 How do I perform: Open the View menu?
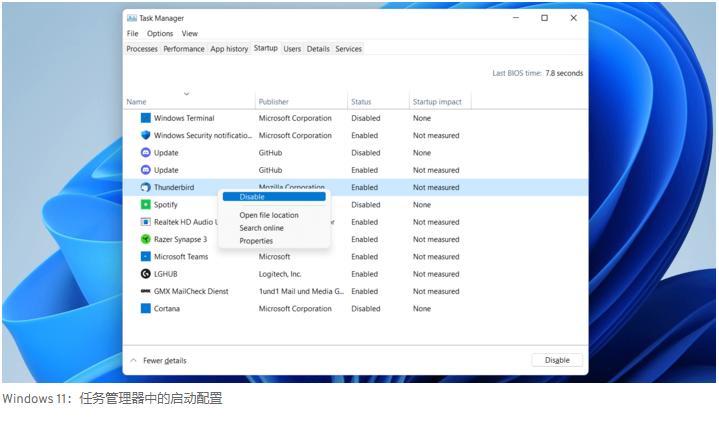coord(189,33)
